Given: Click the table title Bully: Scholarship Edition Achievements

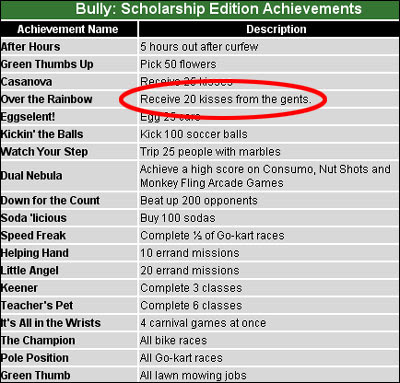Looking at the screenshot, I should [x=218, y=9].
